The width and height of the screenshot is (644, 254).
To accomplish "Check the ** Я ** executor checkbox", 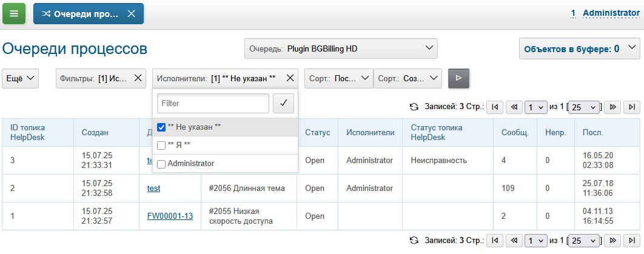I will tap(161, 145).
